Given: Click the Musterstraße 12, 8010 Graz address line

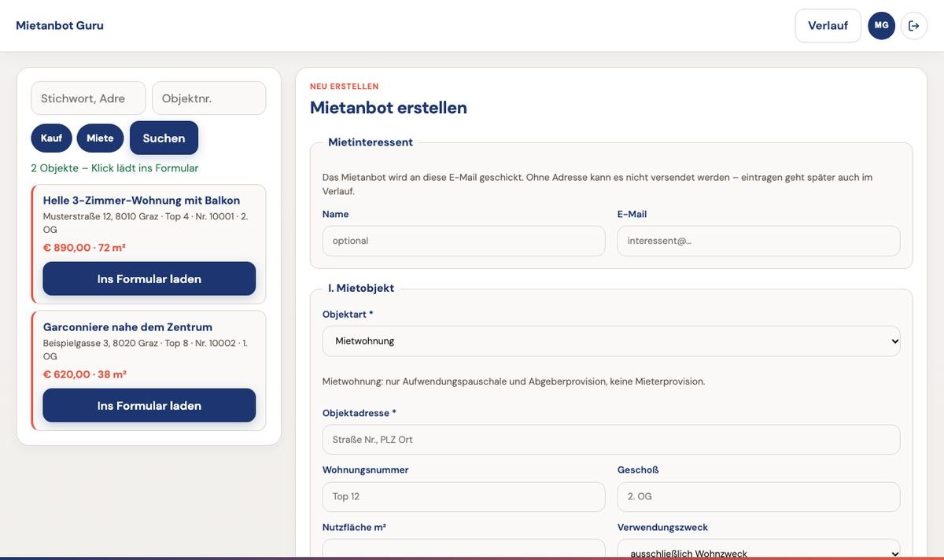Looking at the screenshot, I should 146,223.
